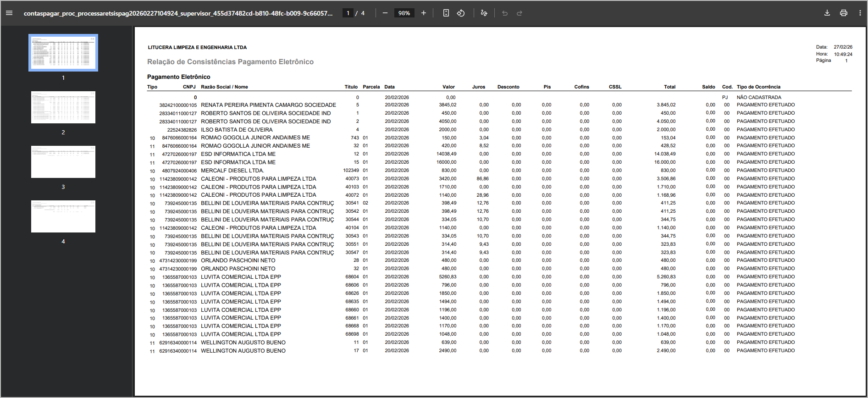Click the 'Relação de Consistências Pagamento Eletrônico' heading
The height and width of the screenshot is (398, 868).
pos(230,62)
